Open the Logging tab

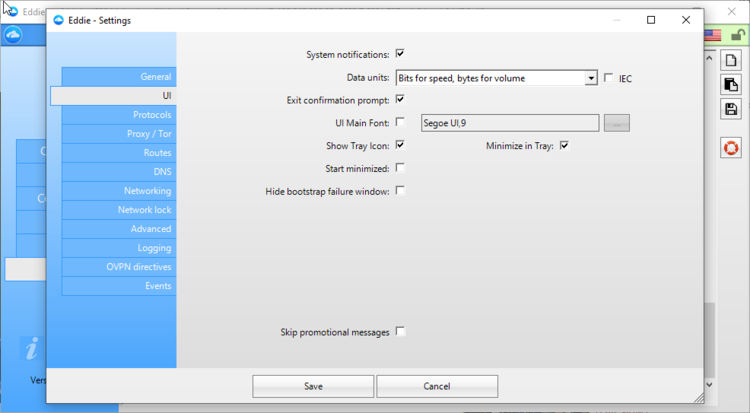(x=119, y=248)
